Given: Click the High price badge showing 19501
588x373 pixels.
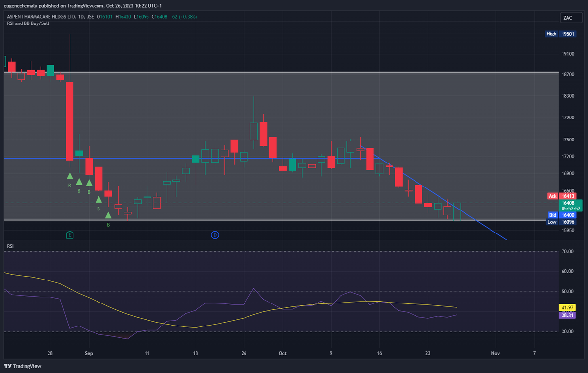Looking at the screenshot, I should [560, 34].
